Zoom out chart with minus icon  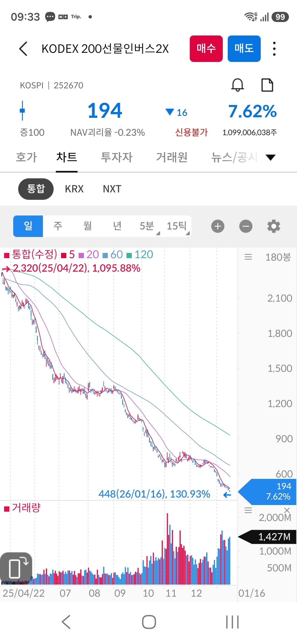tap(246, 226)
